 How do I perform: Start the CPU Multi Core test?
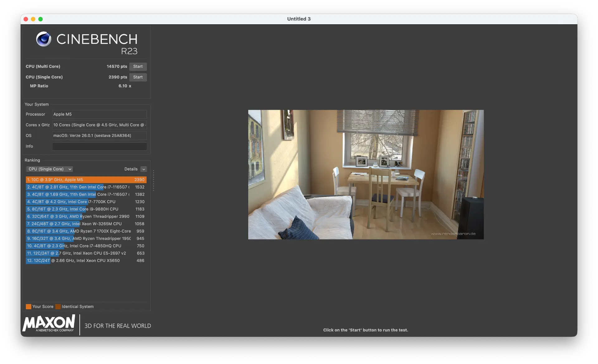pyautogui.click(x=138, y=67)
